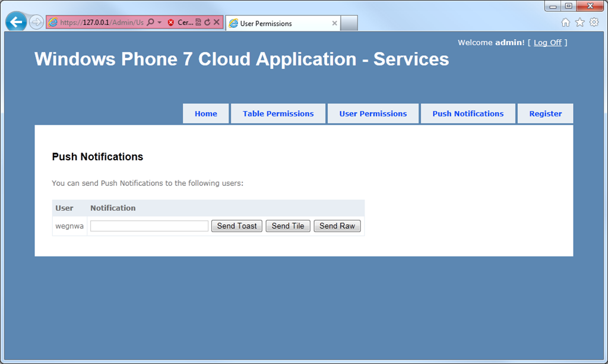Viewport: 608px width, 364px height.
Task: Toggle the compatibility view icon
Action: click(x=198, y=22)
